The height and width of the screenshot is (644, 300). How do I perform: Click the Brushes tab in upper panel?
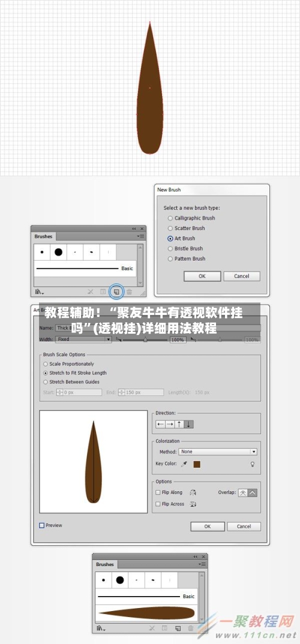click(43, 237)
